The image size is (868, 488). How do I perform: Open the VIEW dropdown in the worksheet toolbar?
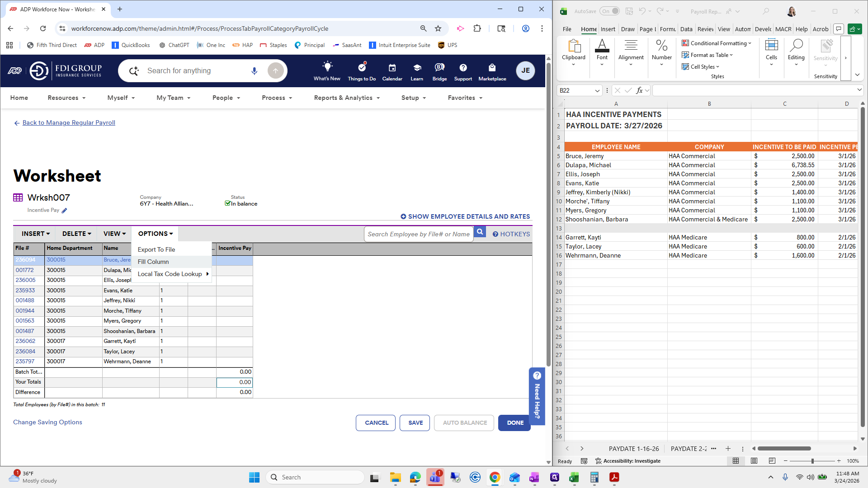113,234
